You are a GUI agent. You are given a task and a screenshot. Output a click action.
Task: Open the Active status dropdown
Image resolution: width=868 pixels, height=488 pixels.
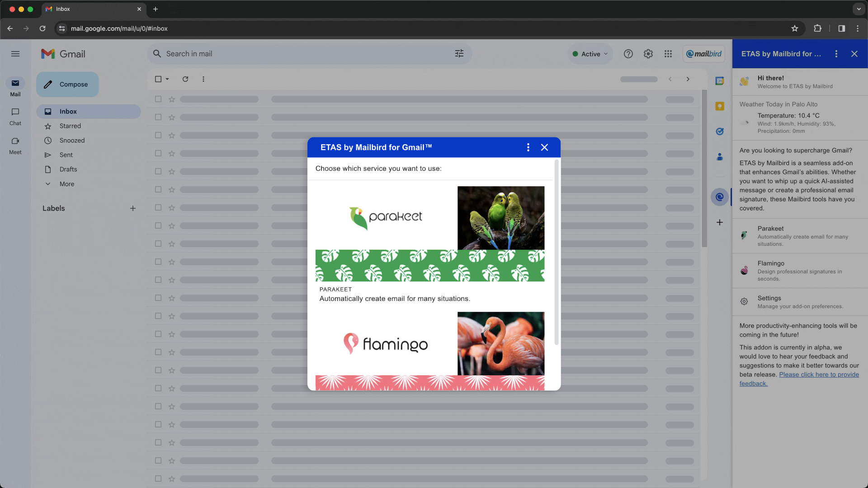point(590,54)
